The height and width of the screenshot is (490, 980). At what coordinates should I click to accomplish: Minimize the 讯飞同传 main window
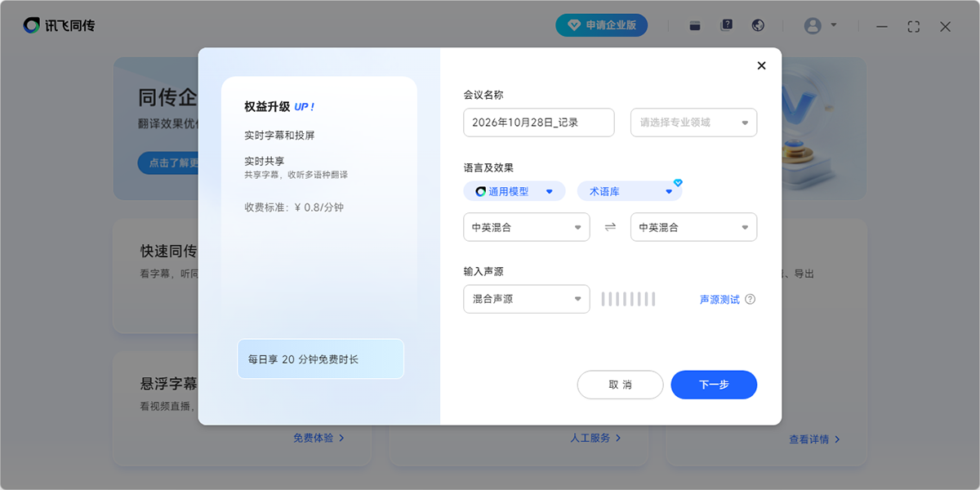click(882, 26)
